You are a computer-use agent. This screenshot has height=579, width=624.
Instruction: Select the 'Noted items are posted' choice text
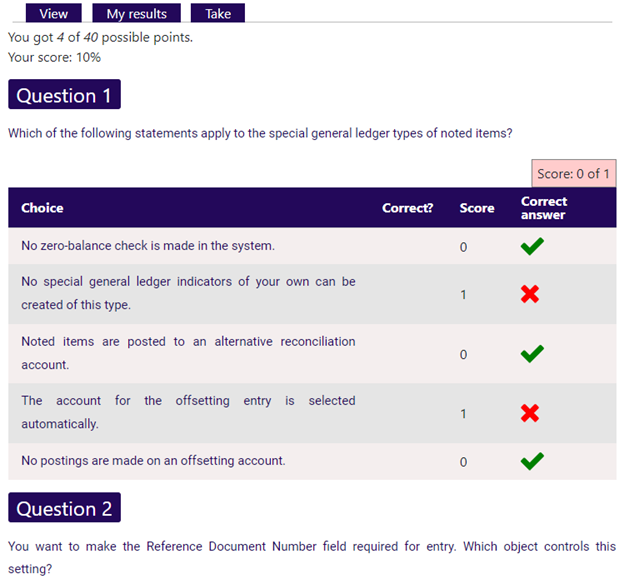188,353
